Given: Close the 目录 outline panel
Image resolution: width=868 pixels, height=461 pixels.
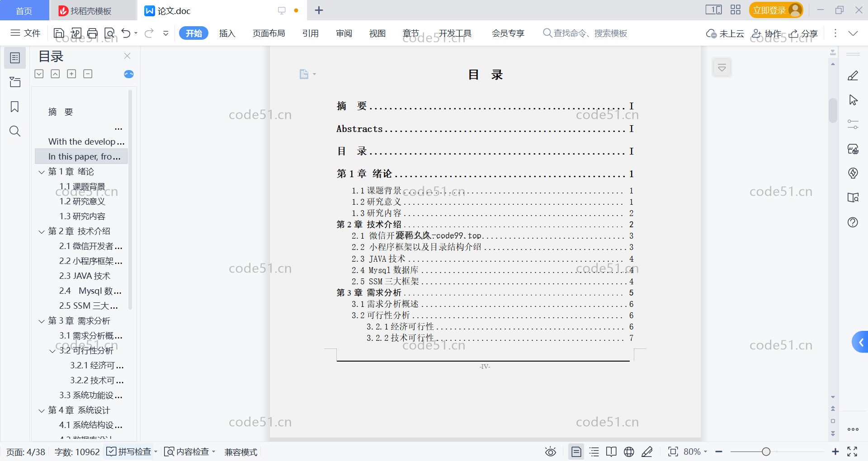Looking at the screenshot, I should coord(127,56).
